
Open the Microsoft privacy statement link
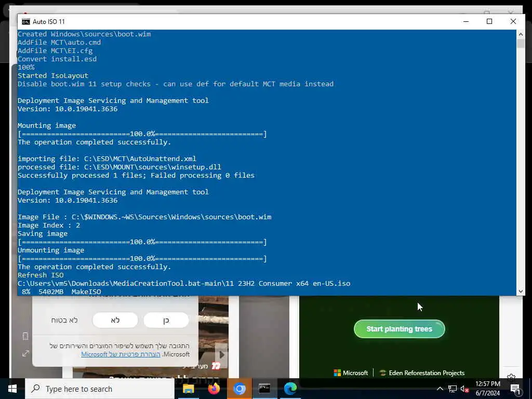[x=121, y=354]
